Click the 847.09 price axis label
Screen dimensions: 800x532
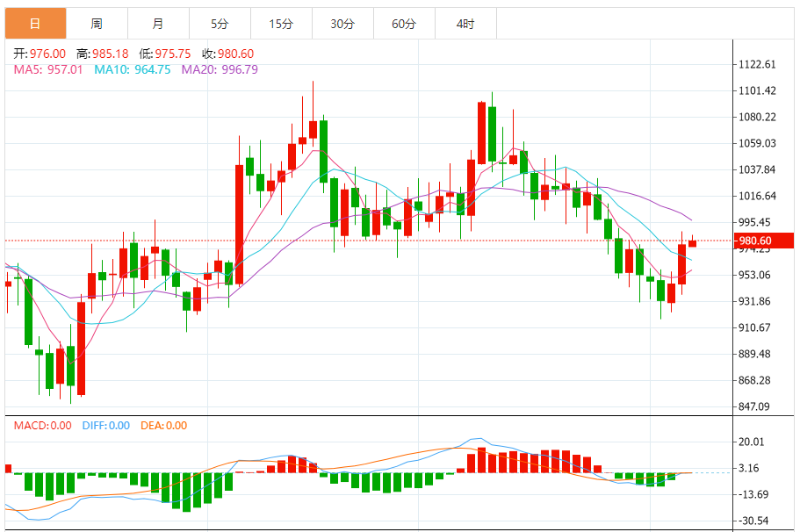click(x=754, y=406)
